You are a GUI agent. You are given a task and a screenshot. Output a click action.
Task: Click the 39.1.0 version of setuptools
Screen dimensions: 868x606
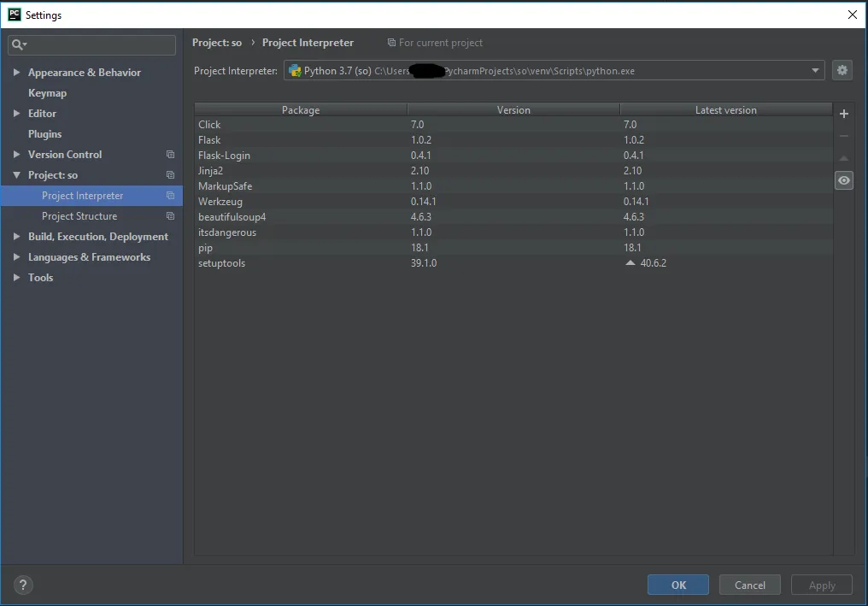[x=424, y=263]
